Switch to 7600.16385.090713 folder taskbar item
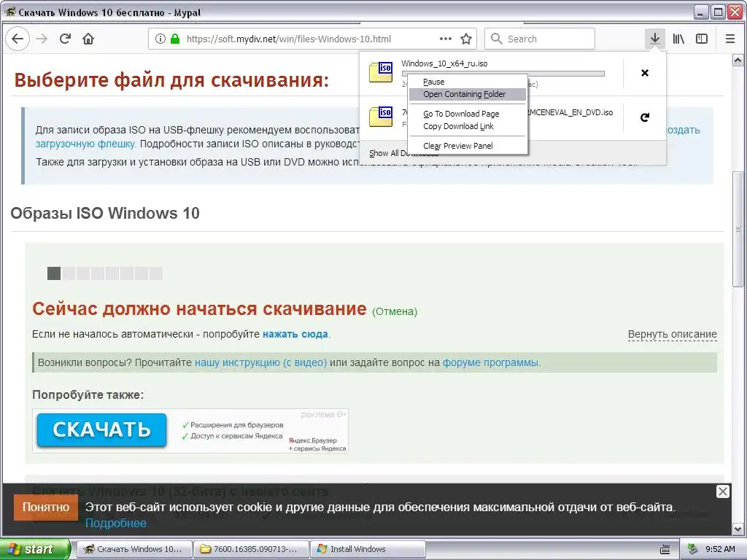 tap(251, 549)
